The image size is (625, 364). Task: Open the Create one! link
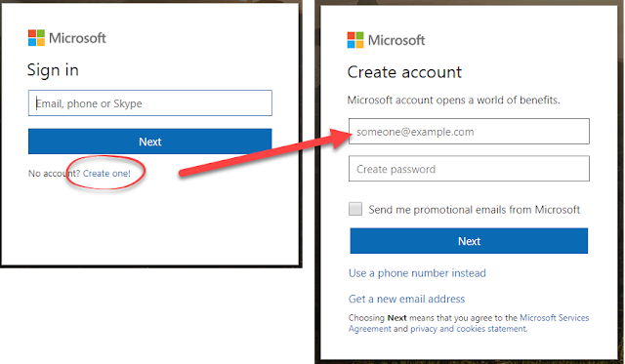(x=106, y=174)
